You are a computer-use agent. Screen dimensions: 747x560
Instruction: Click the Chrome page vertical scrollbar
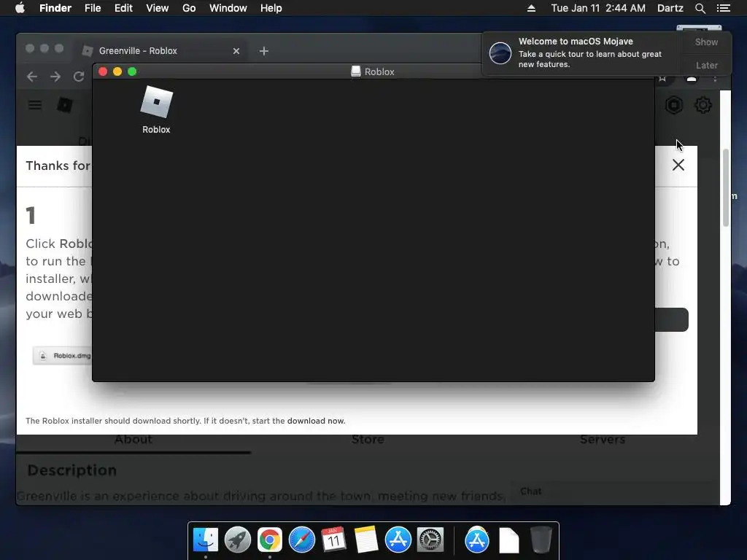pos(726,187)
